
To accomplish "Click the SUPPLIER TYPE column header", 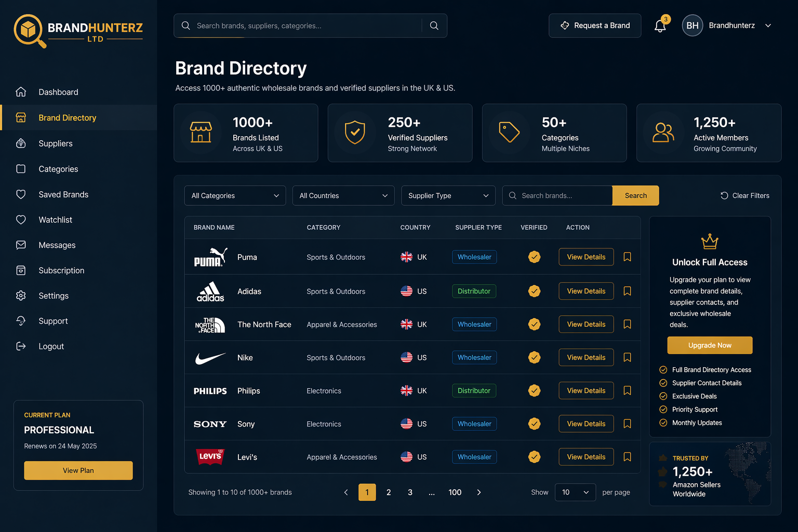I will 478,228.
